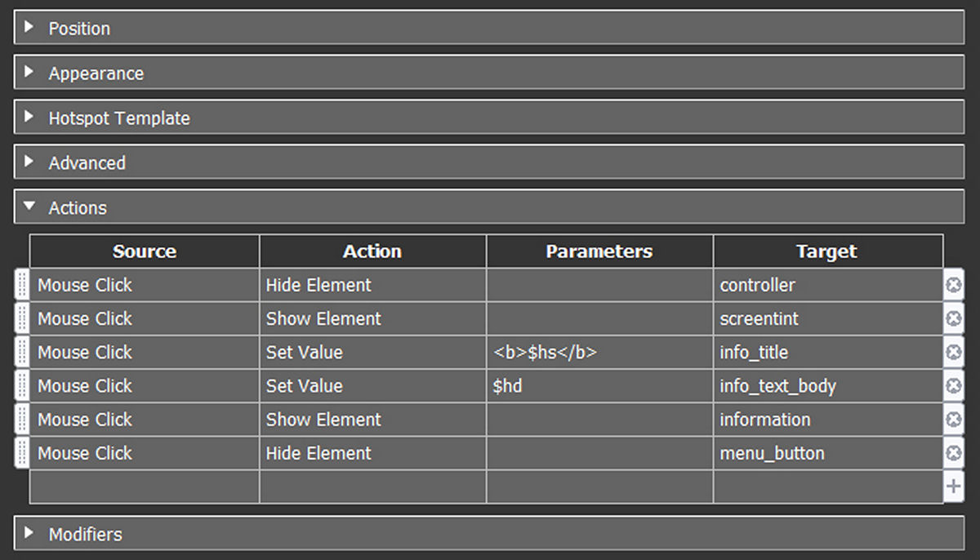Image resolution: width=980 pixels, height=560 pixels.
Task: Add a new action with plus icon
Action: (x=953, y=487)
